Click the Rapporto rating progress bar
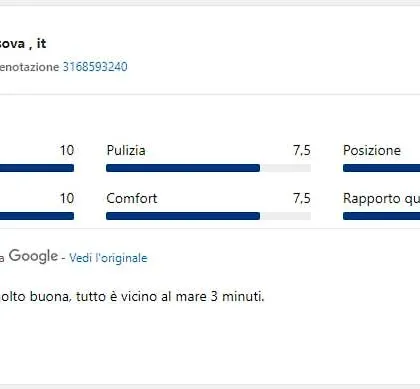This screenshot has width=420, height=389. tap(381, 216)
